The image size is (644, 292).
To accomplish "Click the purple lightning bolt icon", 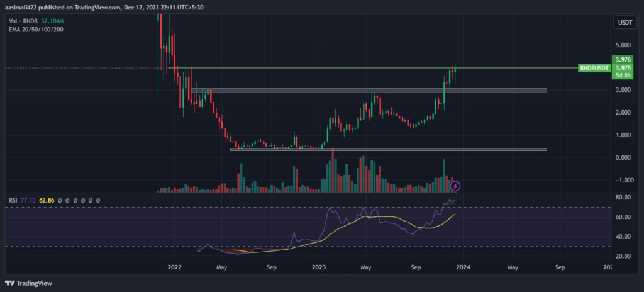I will (x=455, y=186).
